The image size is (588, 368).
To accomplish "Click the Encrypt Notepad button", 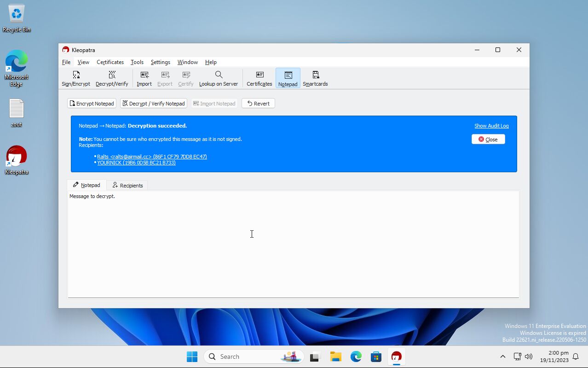I will click(92, 103).
